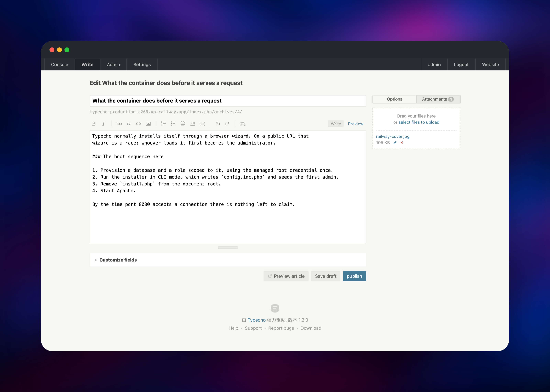Click into the article body text area

[228, 187]
